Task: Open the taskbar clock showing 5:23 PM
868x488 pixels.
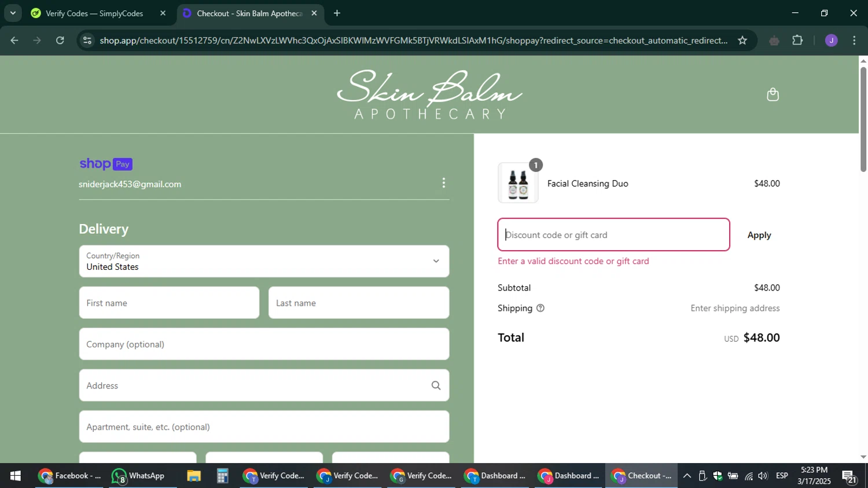Action: click(814, 476)
